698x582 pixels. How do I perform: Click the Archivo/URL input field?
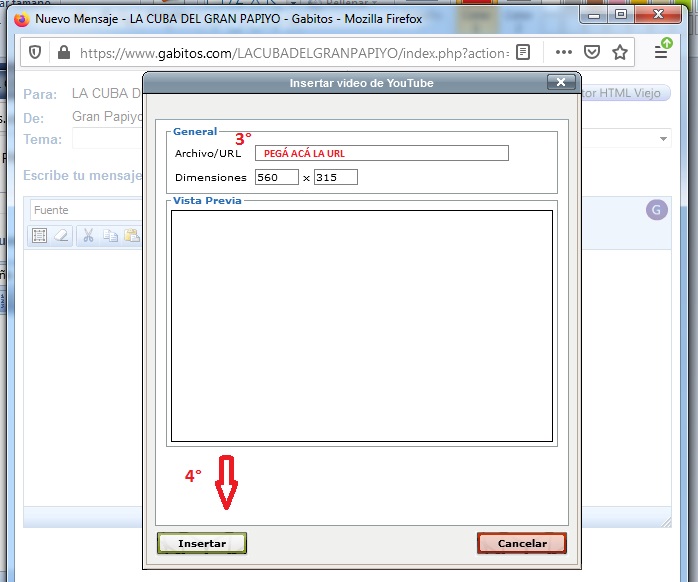tap(381, 153)
